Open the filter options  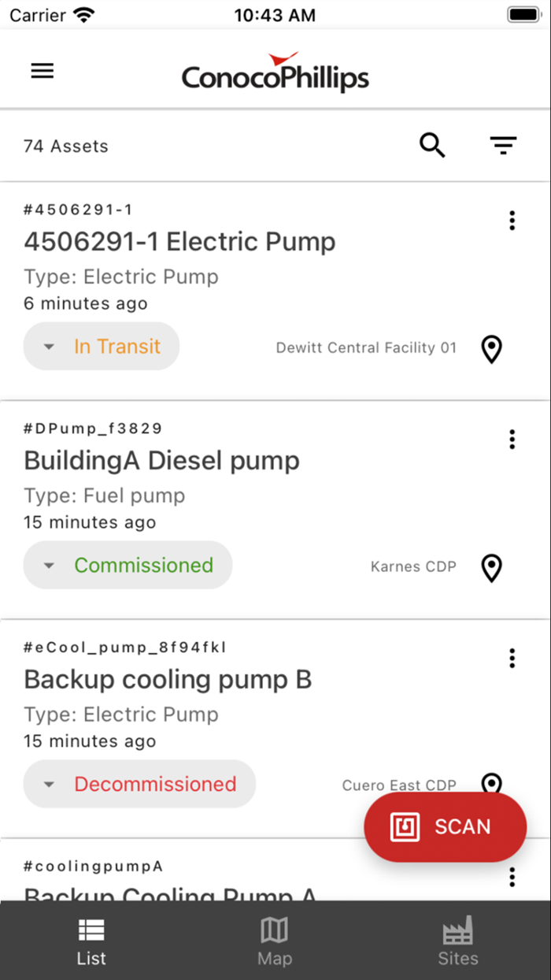click(503, 145)
